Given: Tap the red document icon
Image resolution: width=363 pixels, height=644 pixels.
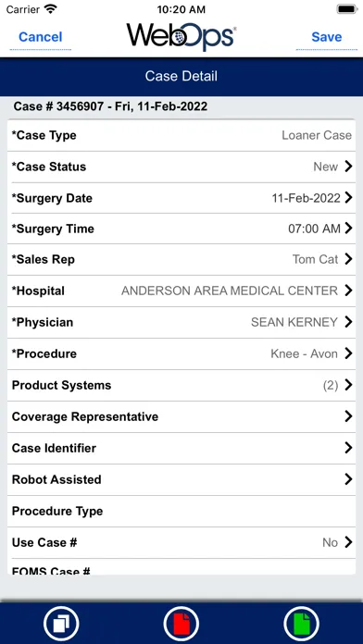Looking at the screenshot, I should [181, 625].
